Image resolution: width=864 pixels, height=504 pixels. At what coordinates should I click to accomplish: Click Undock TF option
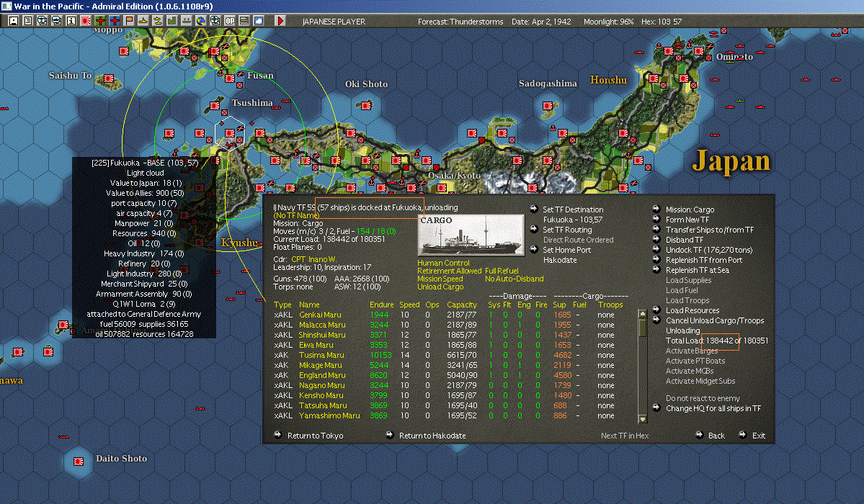(x=709, y=250)
